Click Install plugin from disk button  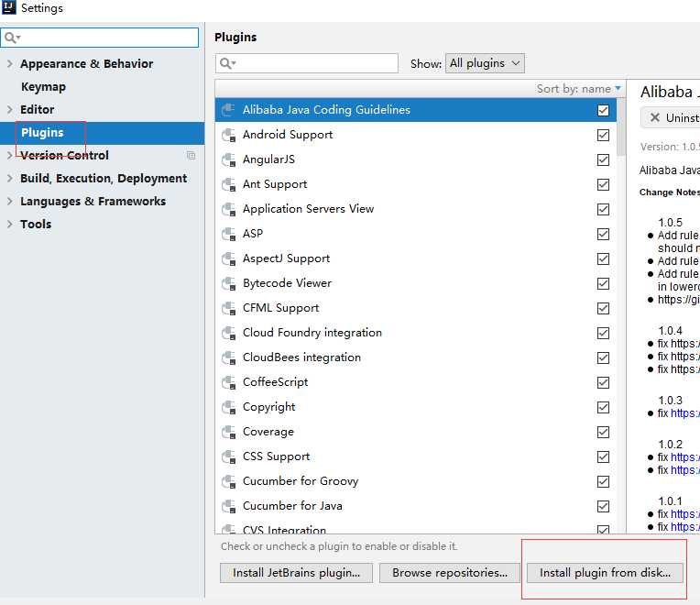click(x=605, y=573)
